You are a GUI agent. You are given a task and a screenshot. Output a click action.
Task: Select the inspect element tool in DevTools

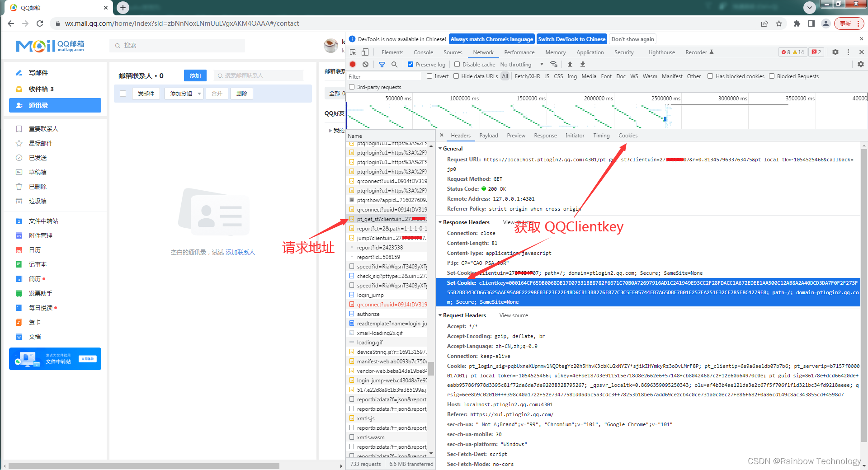(353, 52)
